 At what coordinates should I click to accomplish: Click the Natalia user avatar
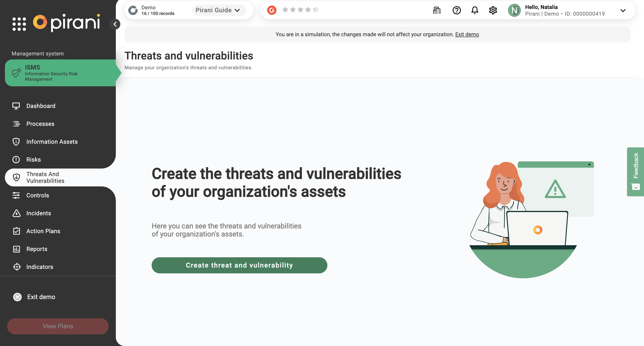pyautogui.click(x=514, y=10)
